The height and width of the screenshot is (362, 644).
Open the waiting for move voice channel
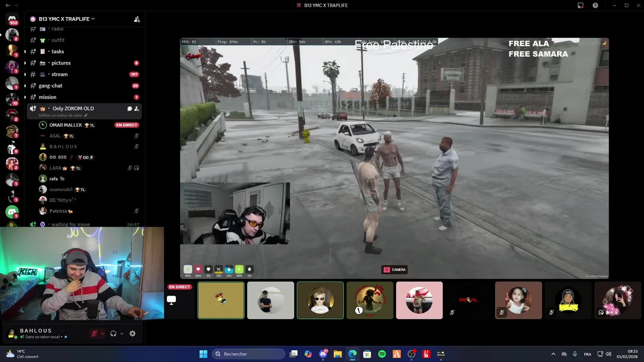84,224
